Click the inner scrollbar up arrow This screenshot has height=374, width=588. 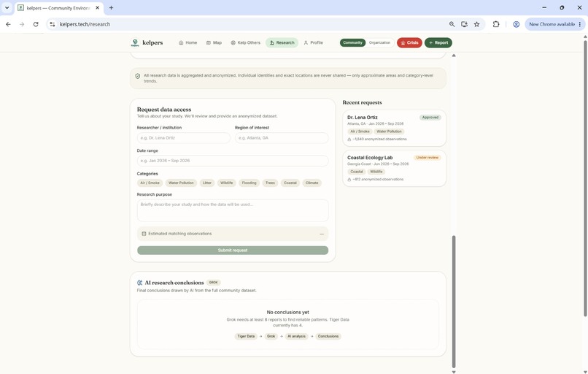tap(454, 56)
